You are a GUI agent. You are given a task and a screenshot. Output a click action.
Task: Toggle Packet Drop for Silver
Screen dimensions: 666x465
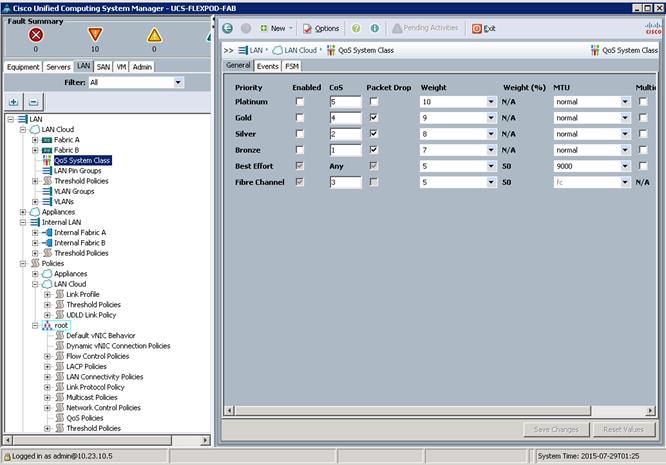[x=374, y=134]
